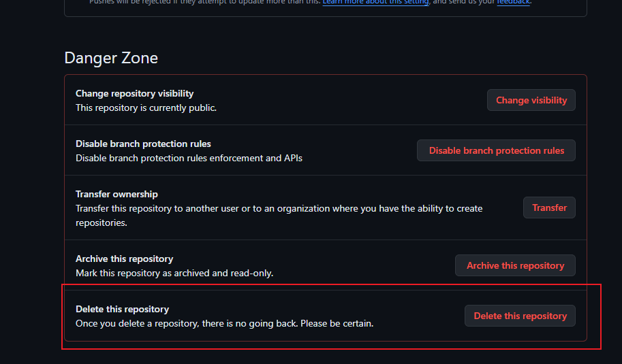Open the 'Learn more about this setting' link
The height and width of the screenshot is (364, 622).
pyautogui.click(x=375, y=3)
